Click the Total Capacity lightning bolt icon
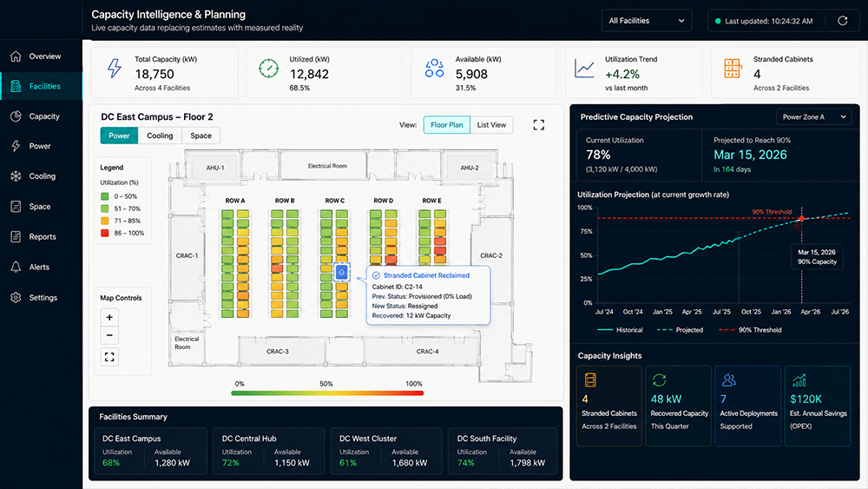Image resolution: width=868 pixels, height=489 pixels. click(114, 68)
